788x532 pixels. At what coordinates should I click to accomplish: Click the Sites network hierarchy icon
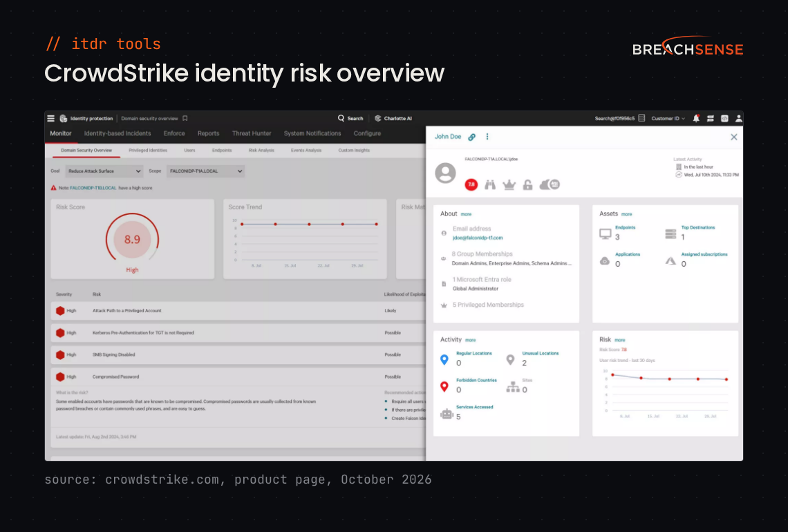tap(513, 387)
